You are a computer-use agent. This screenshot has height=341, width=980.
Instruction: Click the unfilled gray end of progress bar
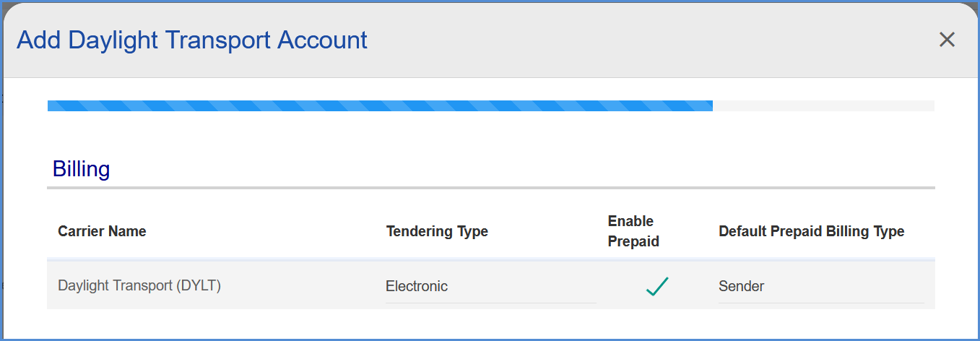pos(823,105)
